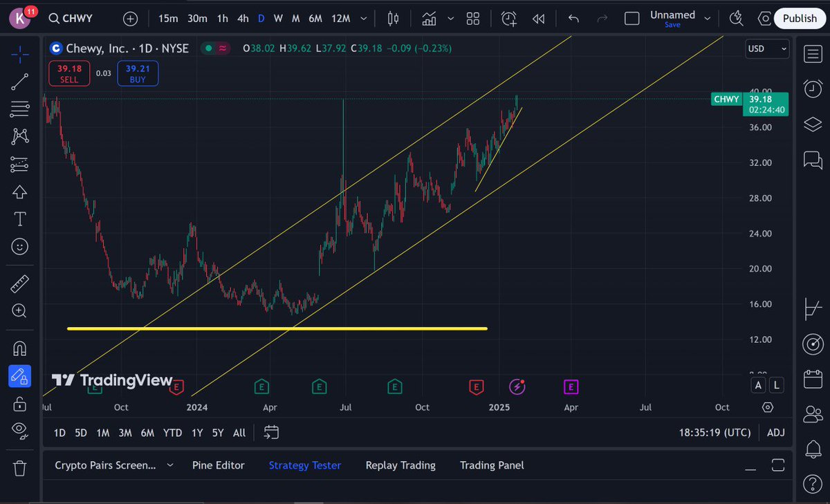Open the calendar panel
The height and width of the screenshot is (504, 830).
point(813,378)
